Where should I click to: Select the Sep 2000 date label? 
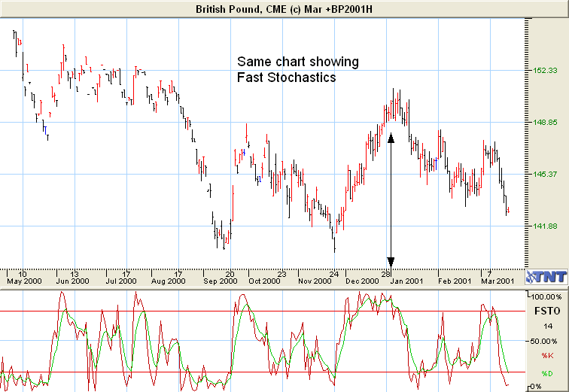point(219,281)
